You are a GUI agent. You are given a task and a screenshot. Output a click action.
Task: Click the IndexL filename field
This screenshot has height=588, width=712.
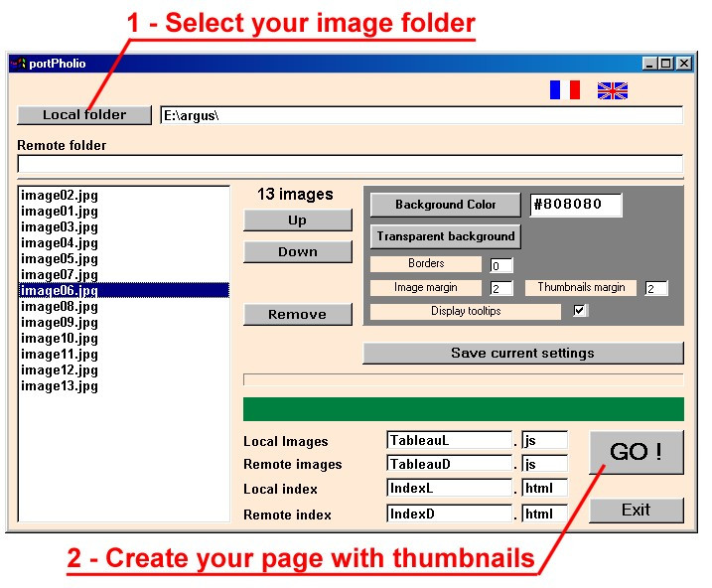pos(450,488)
